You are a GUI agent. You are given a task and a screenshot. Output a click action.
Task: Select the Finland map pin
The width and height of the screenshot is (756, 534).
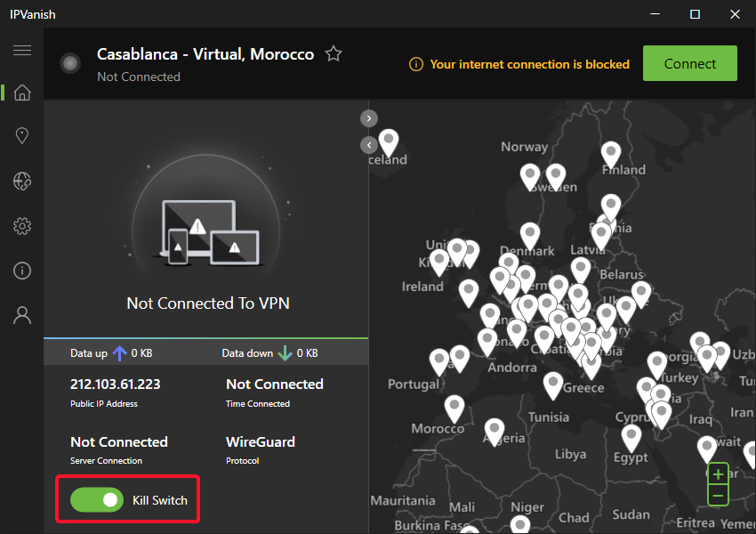point(611,154)
